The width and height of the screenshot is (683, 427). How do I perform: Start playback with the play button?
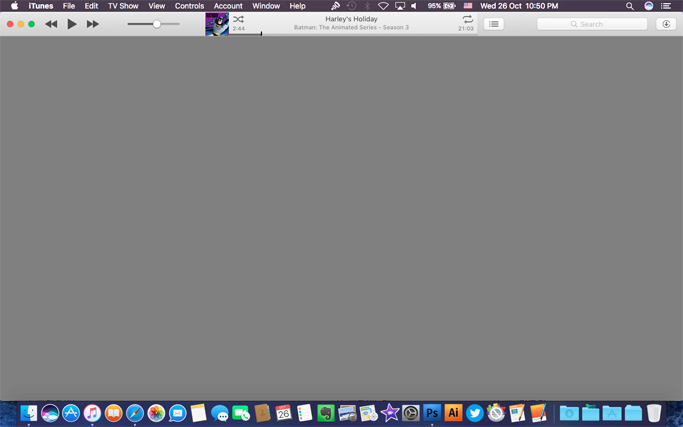coord(72,24)
